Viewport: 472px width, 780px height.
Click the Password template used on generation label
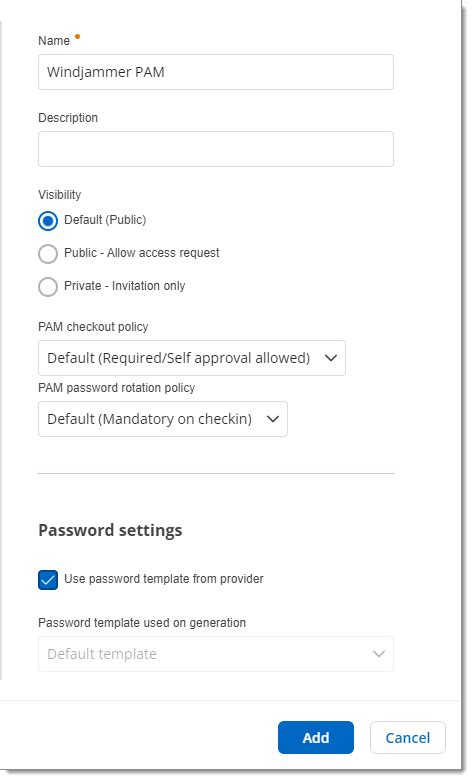[142, 623]
